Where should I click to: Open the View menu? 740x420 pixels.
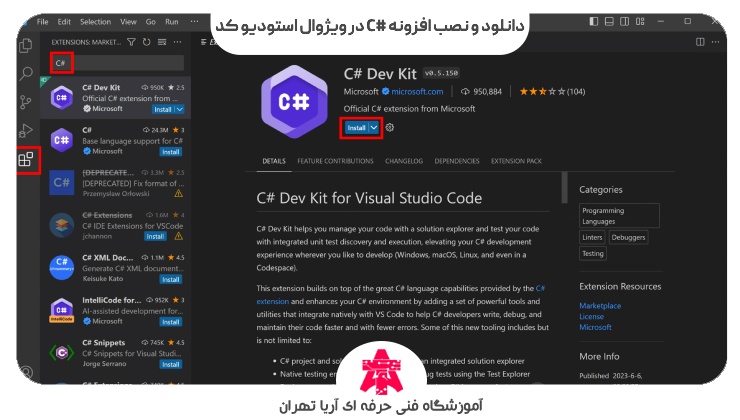128,22
